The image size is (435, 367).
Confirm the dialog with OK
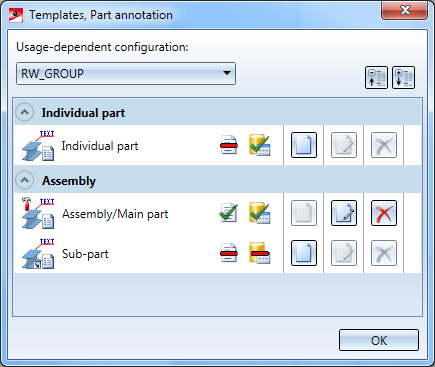tap(379, 340)
